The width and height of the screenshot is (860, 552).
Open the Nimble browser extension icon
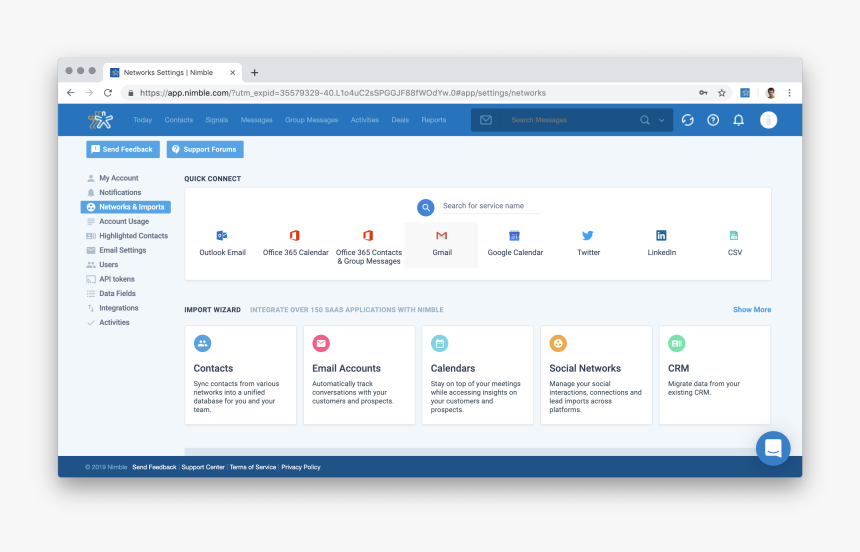click(745, 93)
